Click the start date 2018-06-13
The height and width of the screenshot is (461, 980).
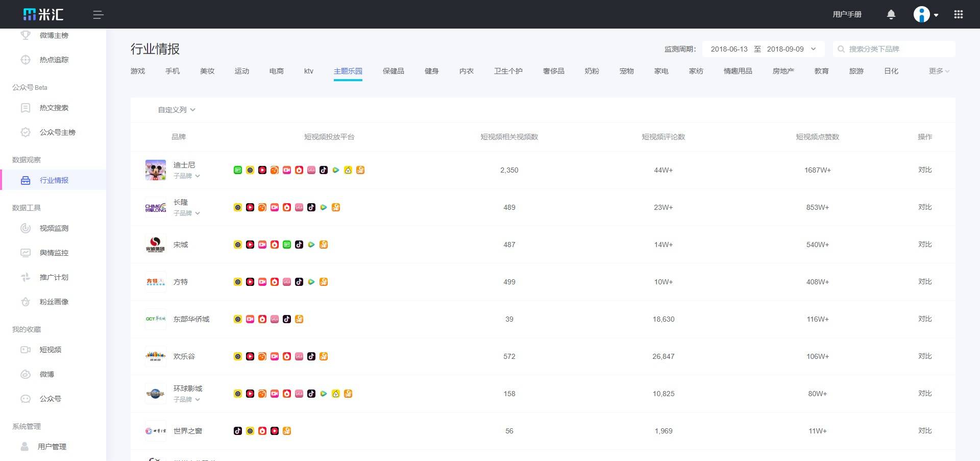[x=729, y=49]
